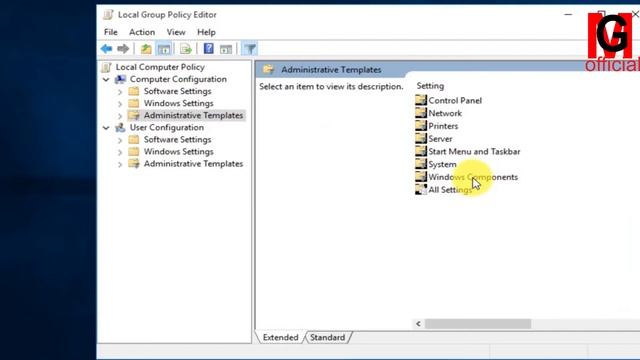Viewport: 640px width, 360px height.
Task: Select the User Configuration label
Action: click(x=167, y=127)
